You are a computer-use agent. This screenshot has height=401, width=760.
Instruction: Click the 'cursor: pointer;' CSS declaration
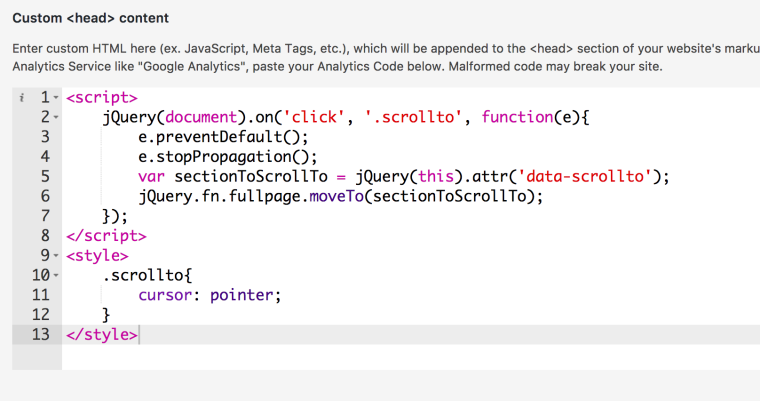click(210, 295)
